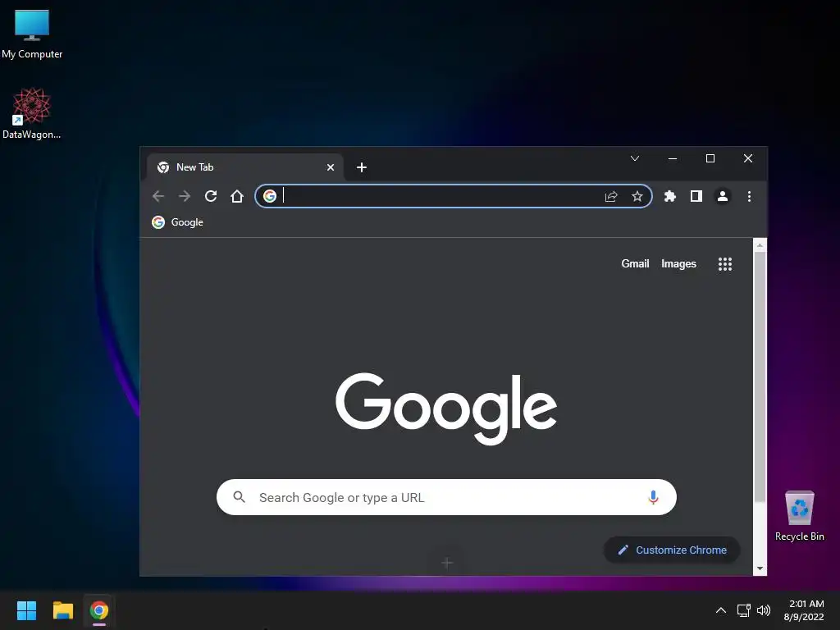Share this page via the share icon
The height and width of the screenshot is (630, 840).
click(x=610, y=196)
